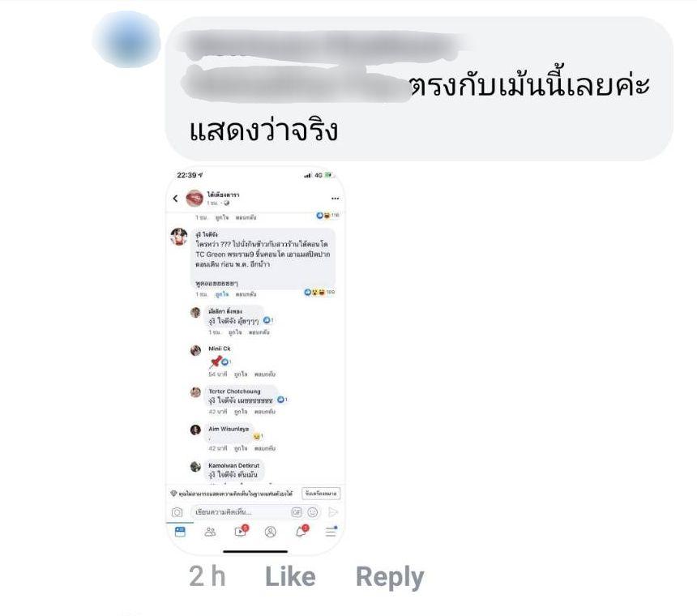Click Reply under the comment
This screenshot has width=697, height=616.
[390, 577]
